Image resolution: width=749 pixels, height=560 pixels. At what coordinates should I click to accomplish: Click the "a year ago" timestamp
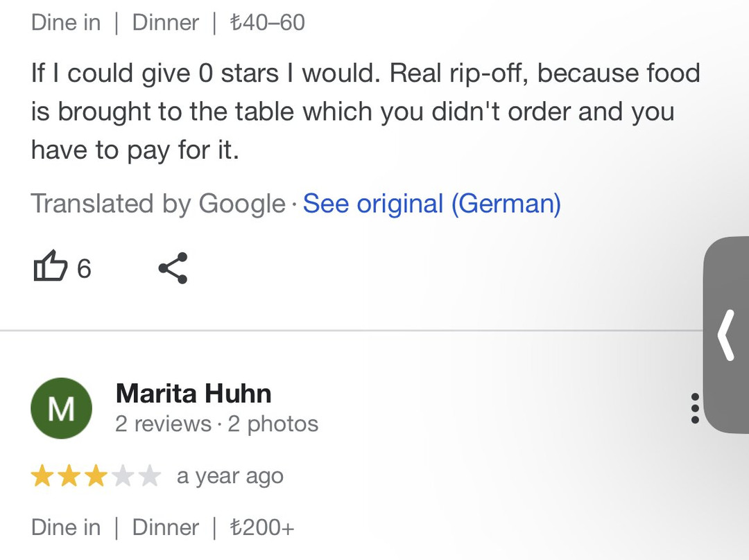pos(230,477)
